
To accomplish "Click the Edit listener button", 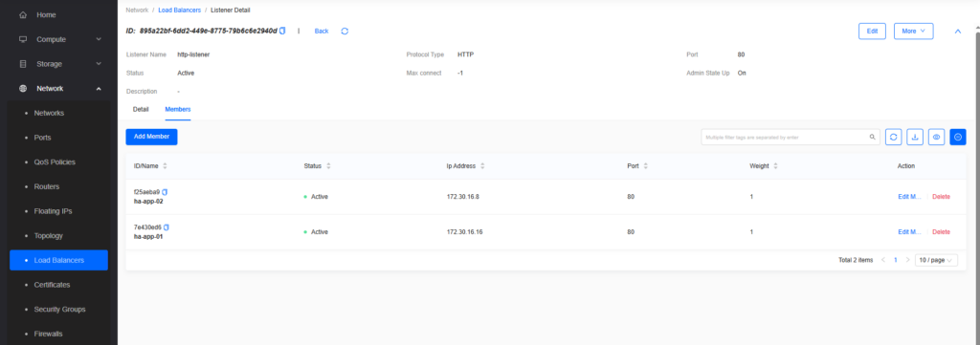I will point(872,32).
